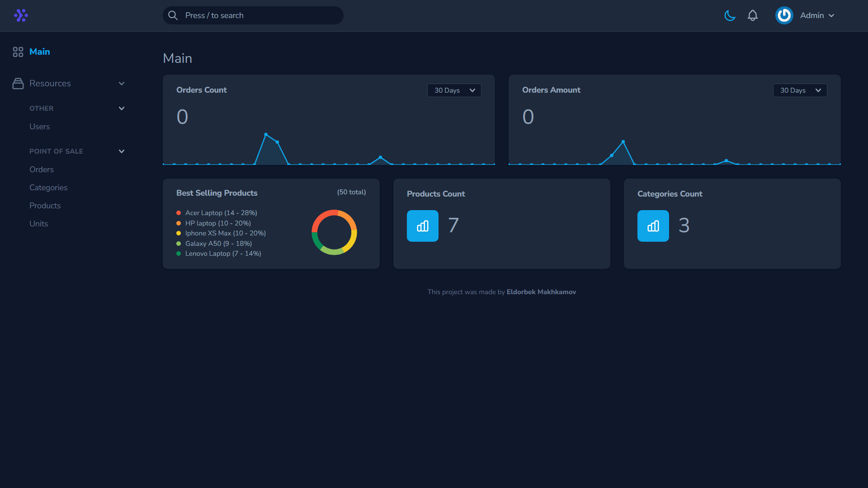Screen dimensions: 868x488
Task: Open the Eldorbek Makhkamov footer link
Action: coord(541,292)
